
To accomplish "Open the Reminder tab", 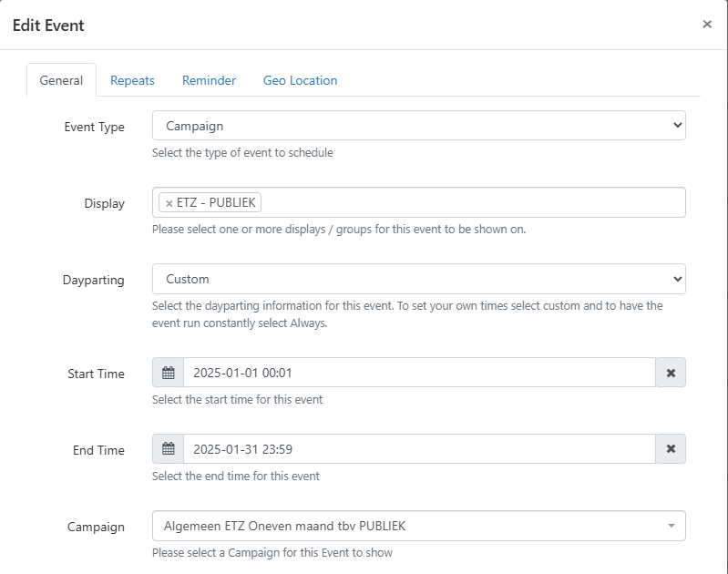I will pyautogui.click(x=209, y=80).
